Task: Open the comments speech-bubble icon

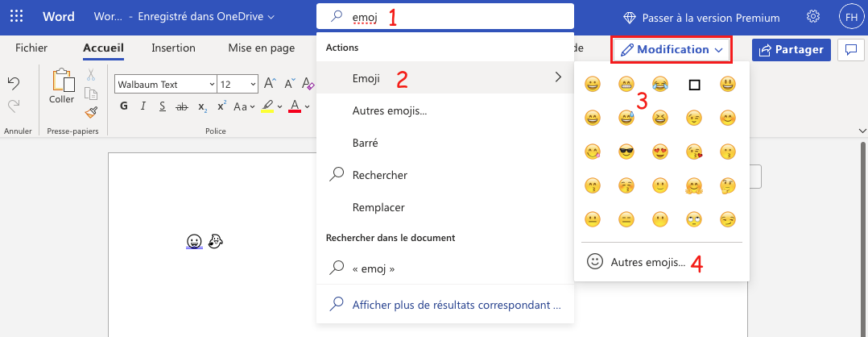Action: (851, 50)
